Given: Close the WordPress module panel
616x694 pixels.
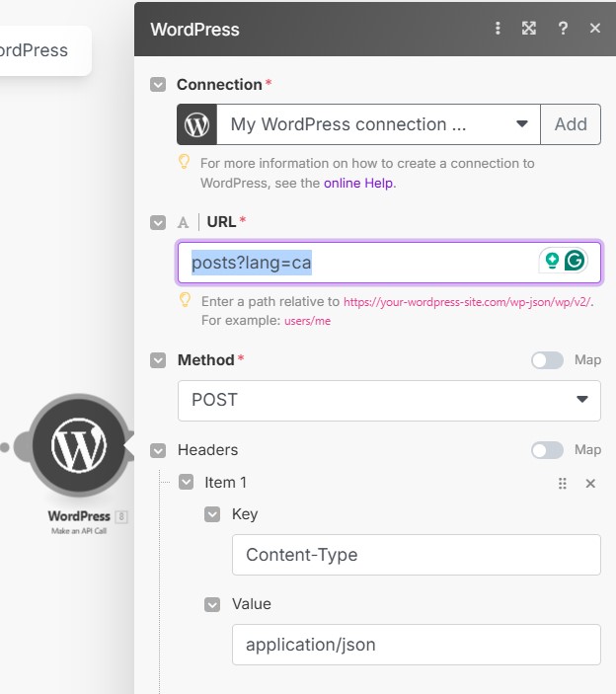Looking at the screenshot, I should pyautogui.click(x=595, y=29).
